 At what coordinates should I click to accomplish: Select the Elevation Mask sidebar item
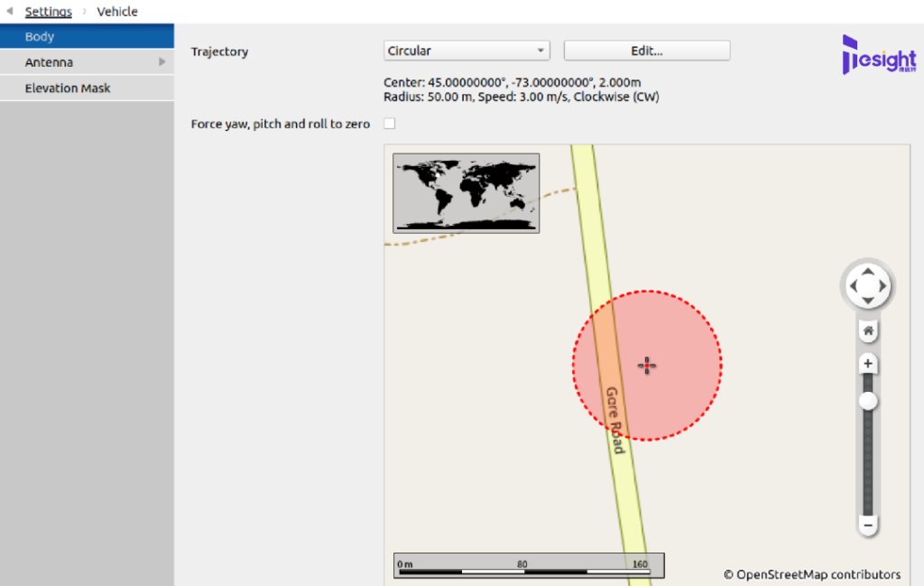[x=87, y=88]
